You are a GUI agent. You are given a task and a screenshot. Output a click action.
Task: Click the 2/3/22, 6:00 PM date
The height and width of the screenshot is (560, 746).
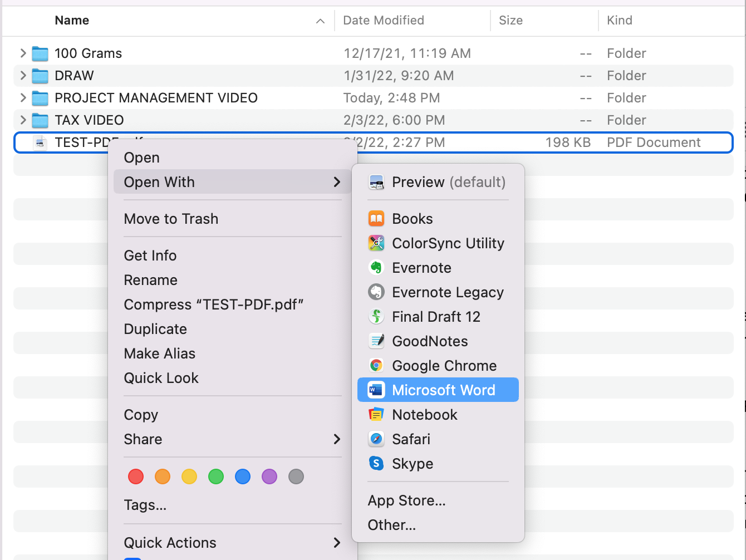[x=394, y=120]
